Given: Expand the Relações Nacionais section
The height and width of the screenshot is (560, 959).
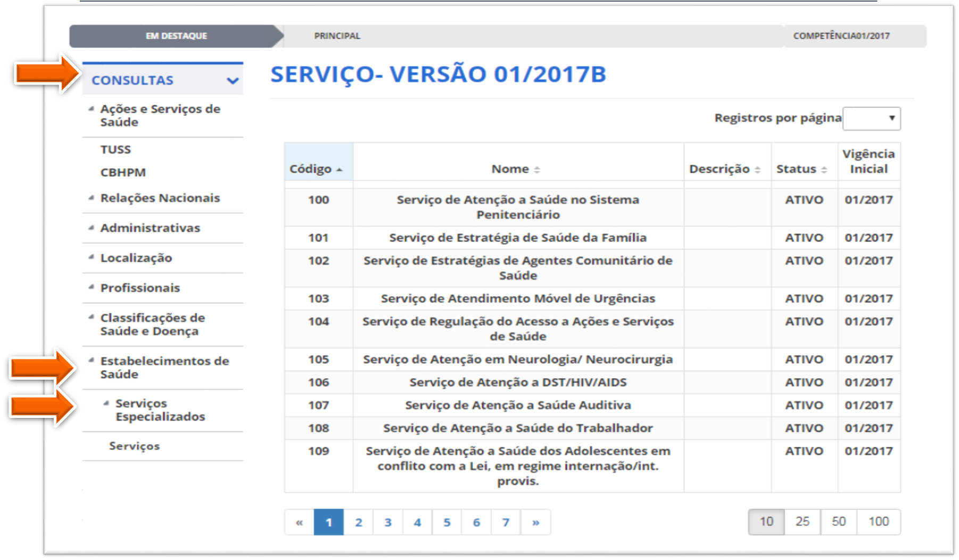Looking at the screenshot, I should coord(160,198).
